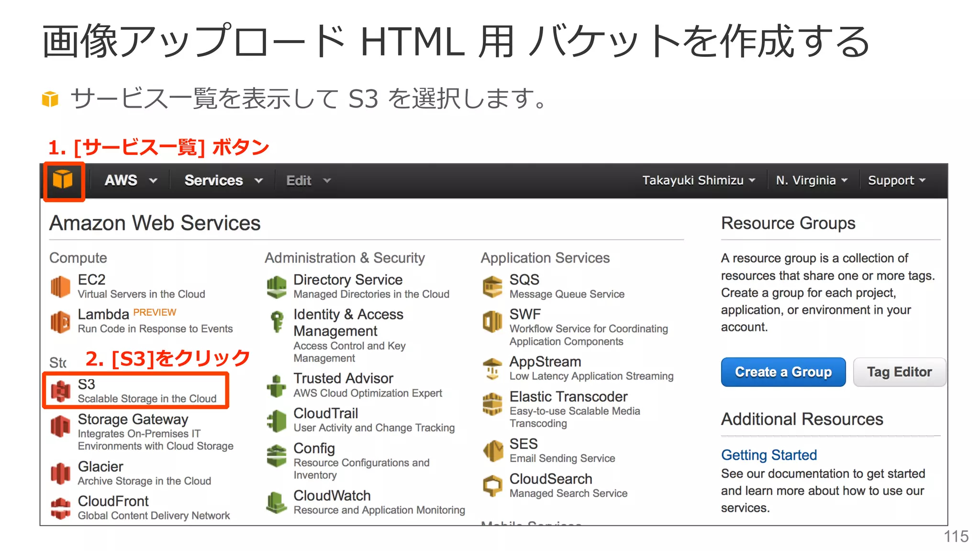Image resolution: width=980 pixels, height=551 pixels.
Task: Open the SWF service icon
Action: click(493, 321)
